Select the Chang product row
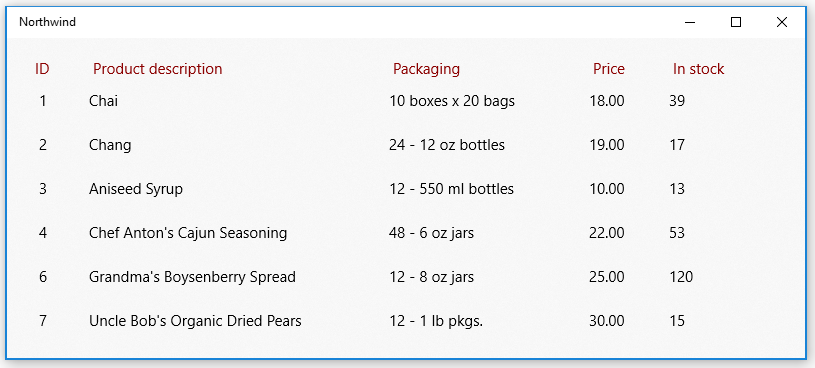815x368 pixels. coord(405,144)
